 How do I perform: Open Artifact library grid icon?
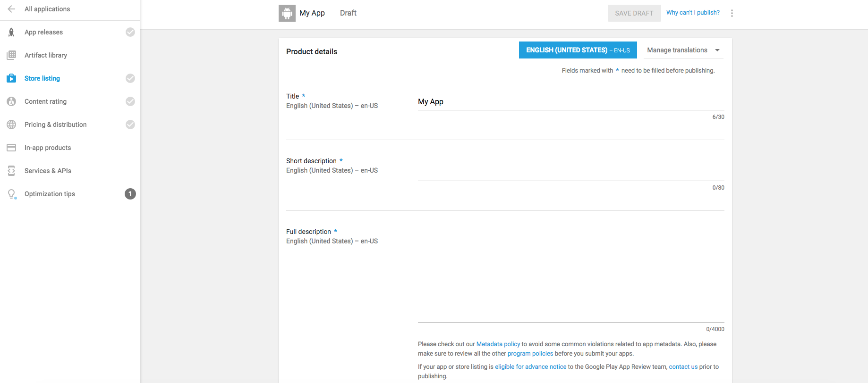point(11,55)
